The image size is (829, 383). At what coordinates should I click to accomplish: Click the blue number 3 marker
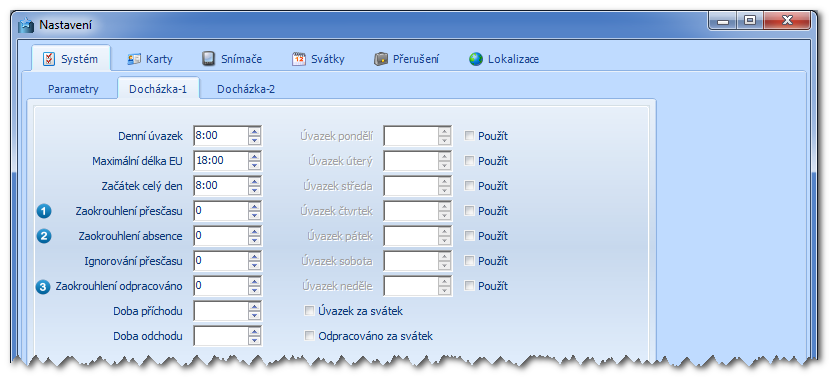coord(44,287)
